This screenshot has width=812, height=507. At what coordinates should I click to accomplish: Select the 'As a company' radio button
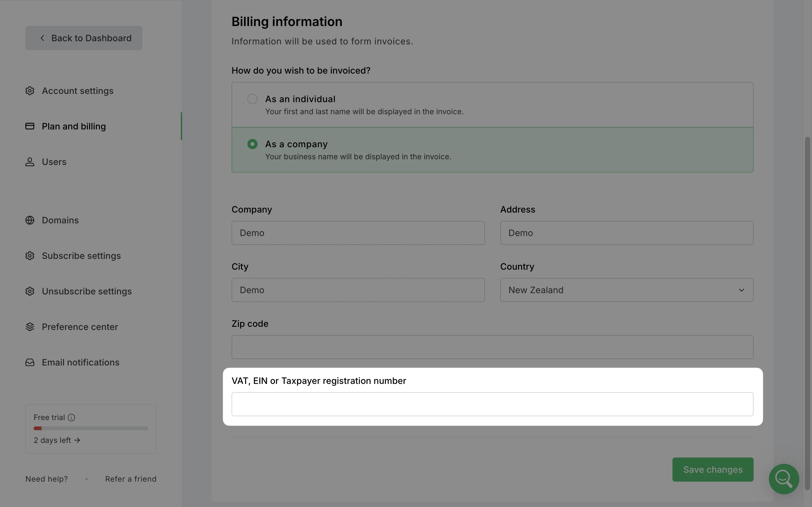[252, 144]
